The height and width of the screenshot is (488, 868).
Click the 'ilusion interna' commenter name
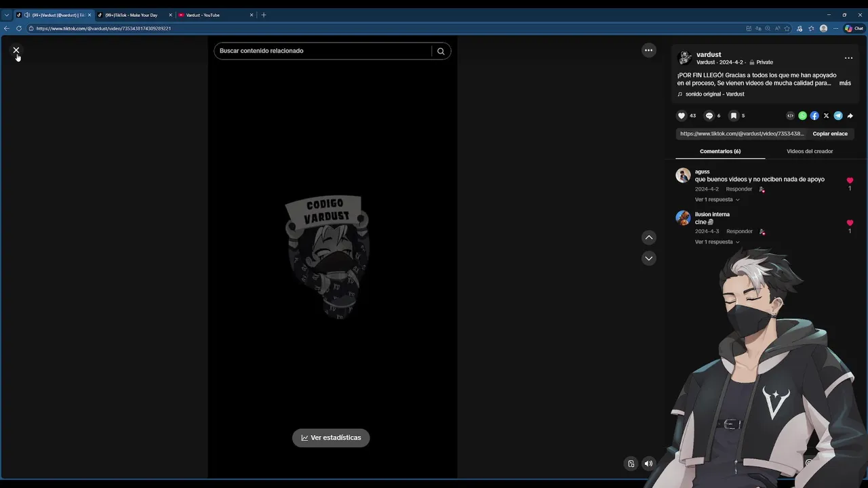pyautogui.click(x=712, y=214)
